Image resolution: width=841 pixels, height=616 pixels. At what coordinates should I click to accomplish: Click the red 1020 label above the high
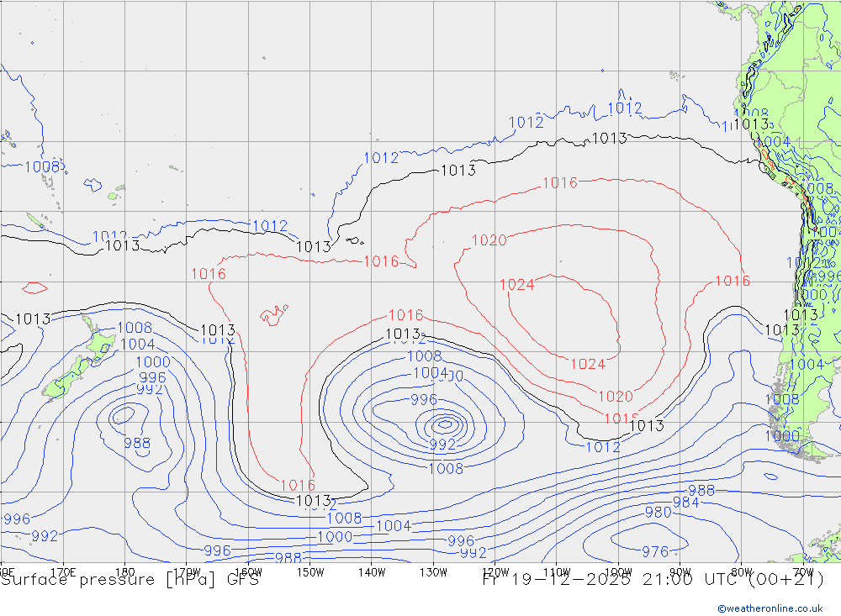coord(489,241)
